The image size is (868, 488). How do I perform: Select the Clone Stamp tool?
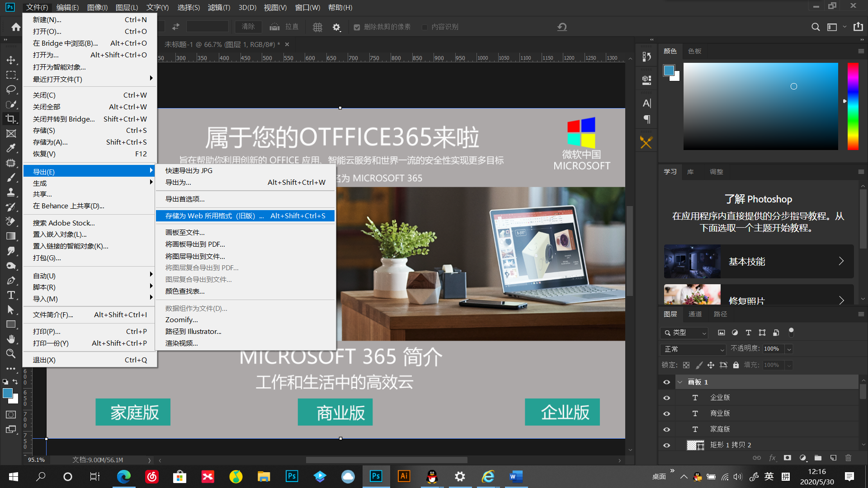[11, 192]
